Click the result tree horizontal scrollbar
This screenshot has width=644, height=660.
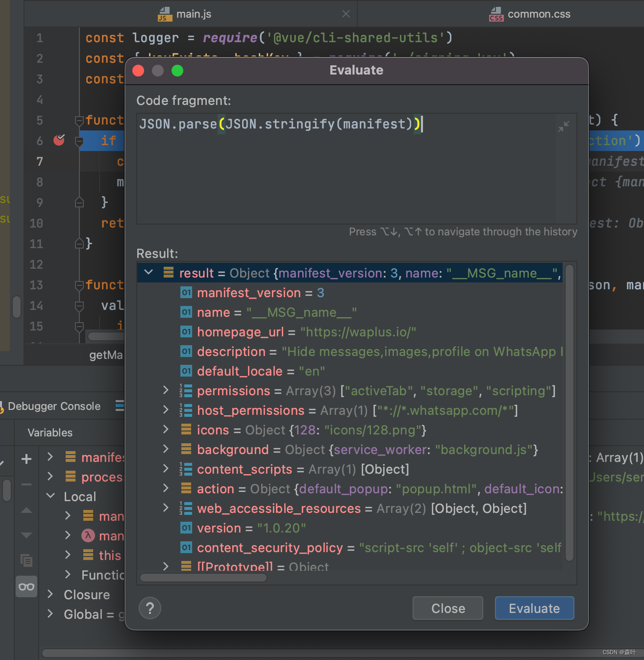[203, 578]
